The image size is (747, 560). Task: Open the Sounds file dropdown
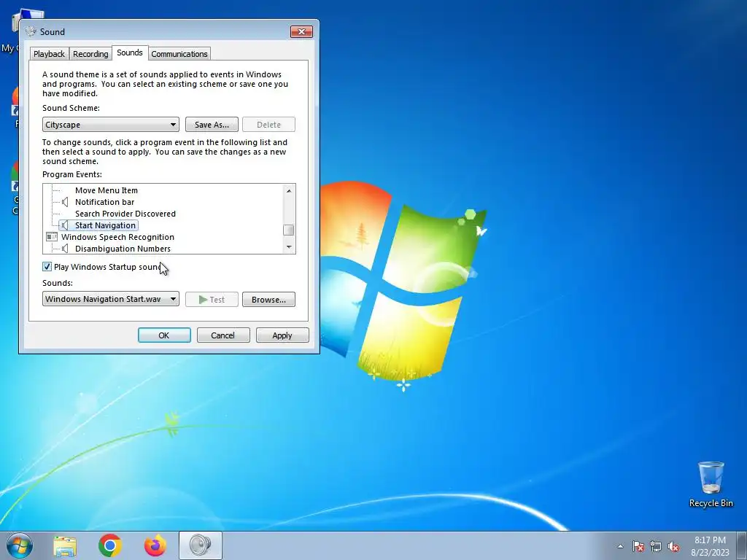(x=111, y=299)
